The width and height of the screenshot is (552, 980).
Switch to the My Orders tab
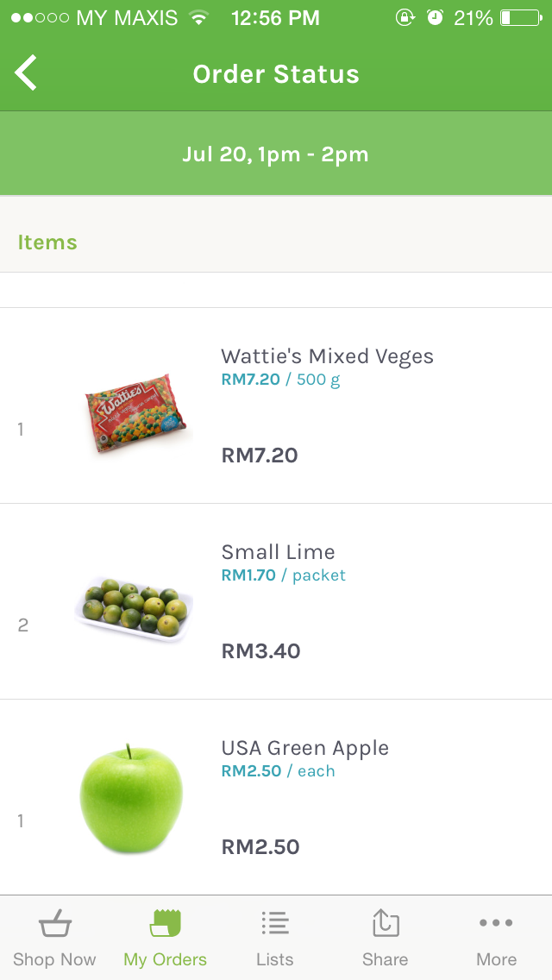pyautogui.click(x=164, y=938)
